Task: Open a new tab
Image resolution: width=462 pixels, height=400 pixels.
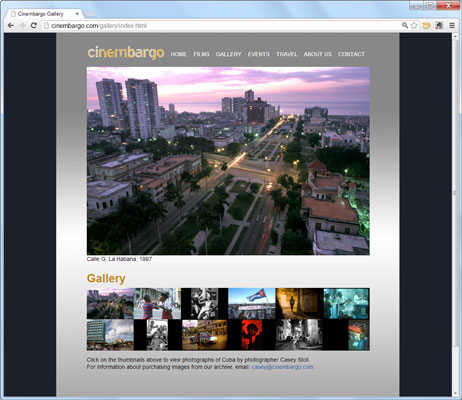Action: pyautogui.click(x=91, y=14)
